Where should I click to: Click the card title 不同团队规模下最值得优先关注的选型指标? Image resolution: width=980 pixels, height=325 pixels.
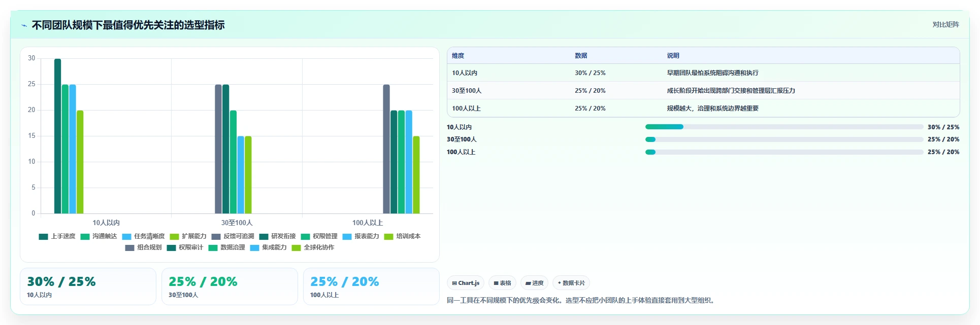click(x=128, y=25)
